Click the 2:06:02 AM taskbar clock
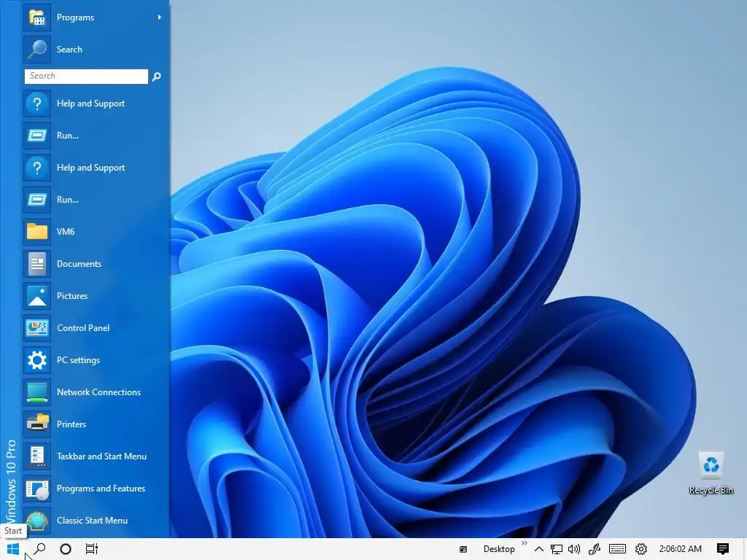The image size is (747, 560). [x=681, y=549]
